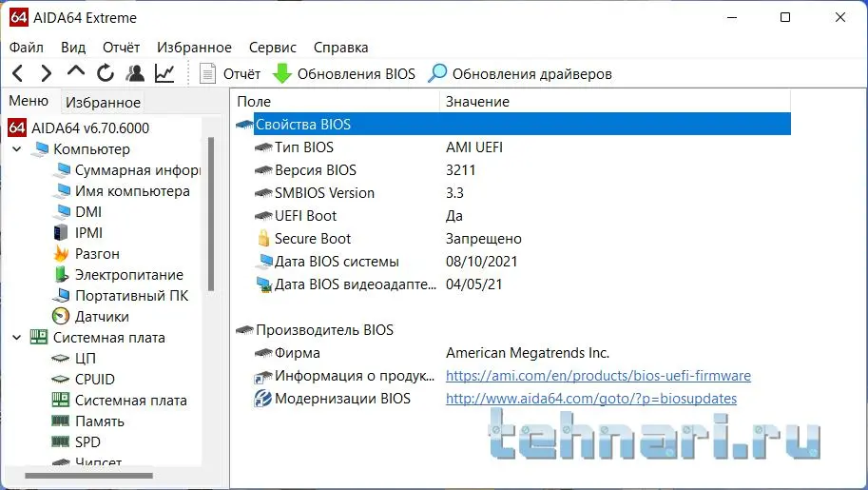The image size is (868, 490).
Task: Open the graph chart toolbar icon
Action: click(x=164, y=73)
